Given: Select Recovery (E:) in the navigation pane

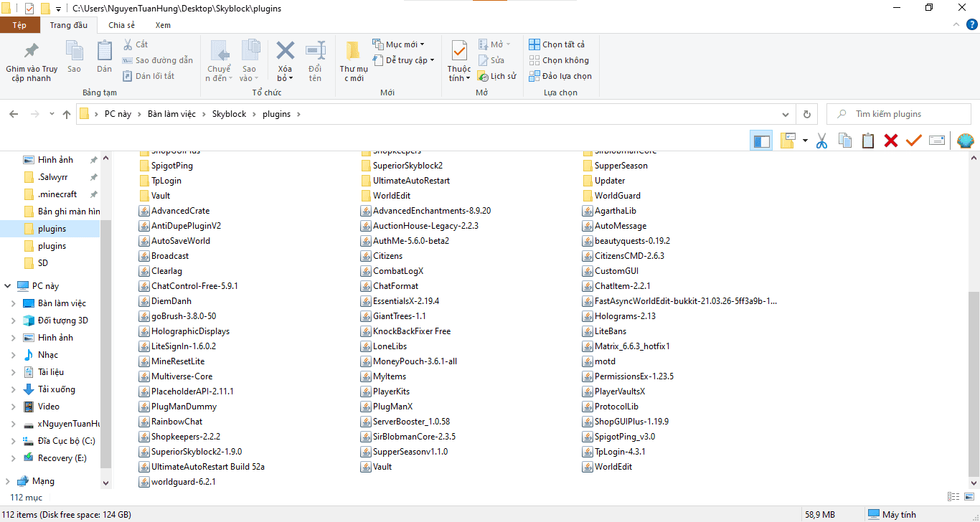Looking at the screenshot, I should (62, 458).
